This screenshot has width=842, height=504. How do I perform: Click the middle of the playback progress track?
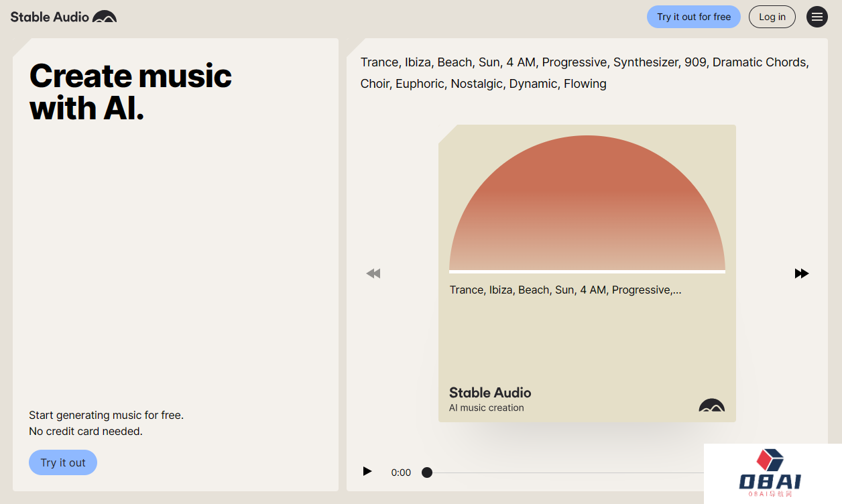tap(565, 472)
